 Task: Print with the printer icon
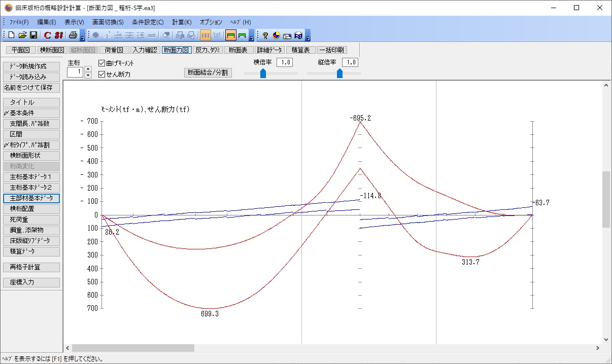[73, 35]
